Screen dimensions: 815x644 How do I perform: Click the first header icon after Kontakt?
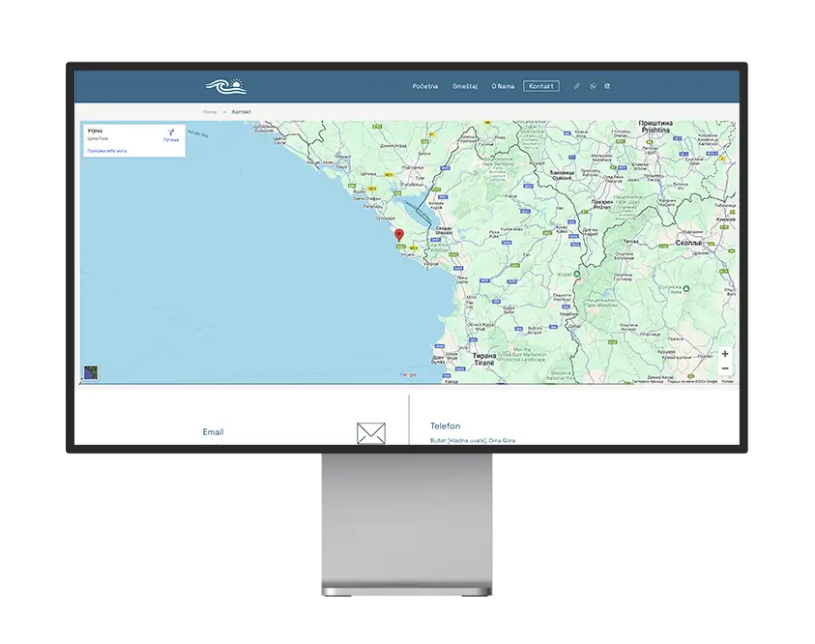pyautogui.click(x=576, y=86)
